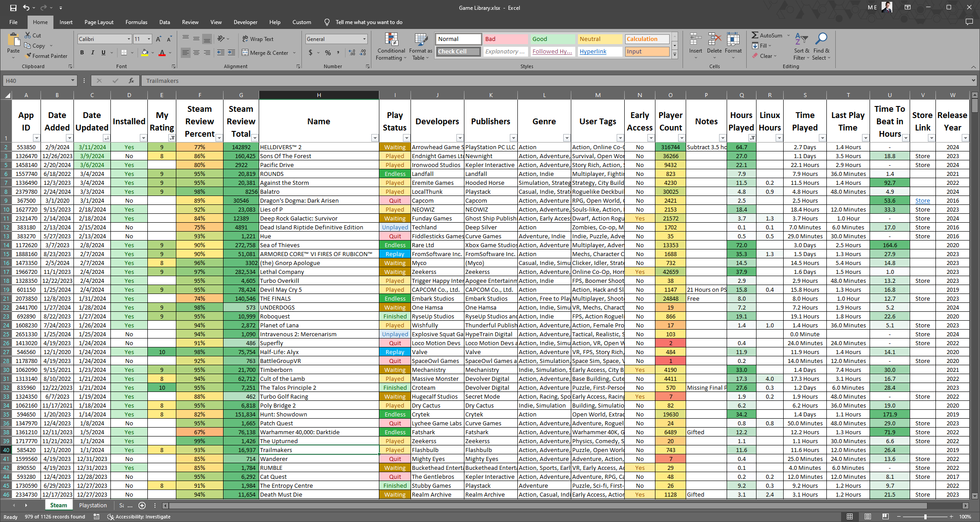Toggle bold formatting
Viewport: 980px width, 522px height.
point(82,53)
